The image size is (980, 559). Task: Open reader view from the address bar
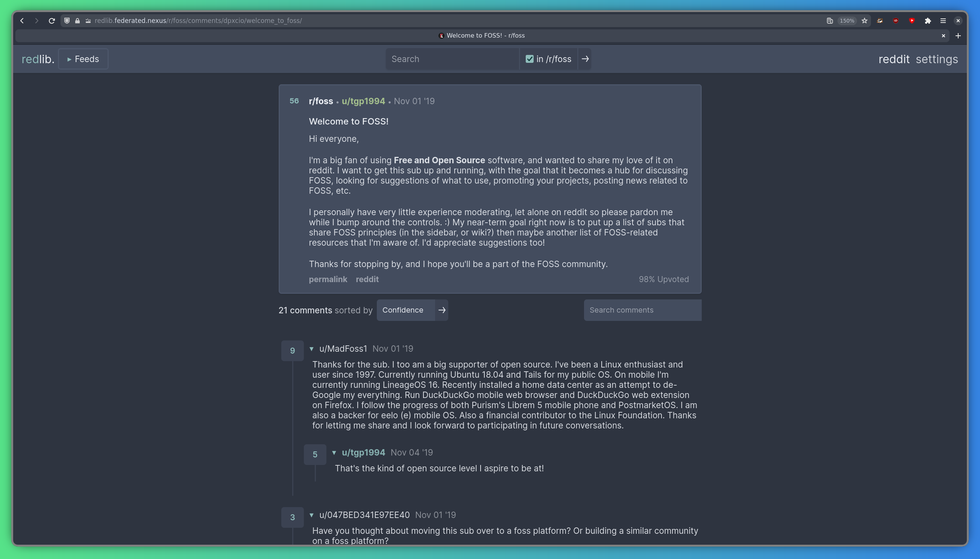point(830,21)
